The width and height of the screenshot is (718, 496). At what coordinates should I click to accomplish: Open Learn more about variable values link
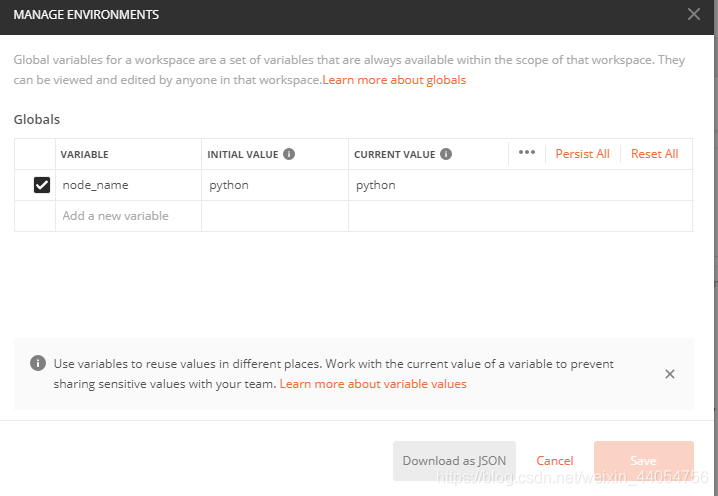(373, 384)
